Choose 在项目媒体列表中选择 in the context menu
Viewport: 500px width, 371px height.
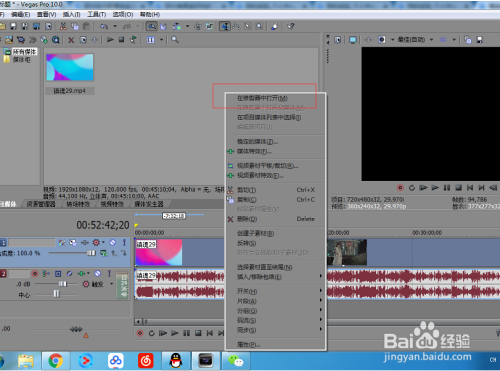(x=276, y=118)
